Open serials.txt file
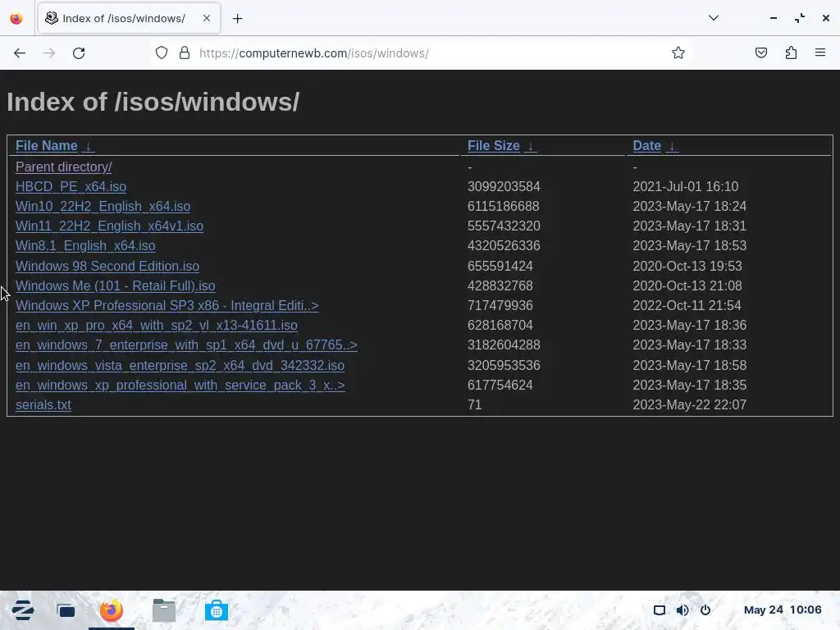 43,405
